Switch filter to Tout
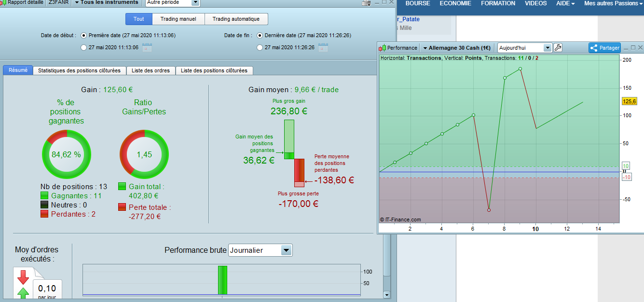Image resolution: width=644 pixels, height=302 pixels. click(x=139, y=19)
